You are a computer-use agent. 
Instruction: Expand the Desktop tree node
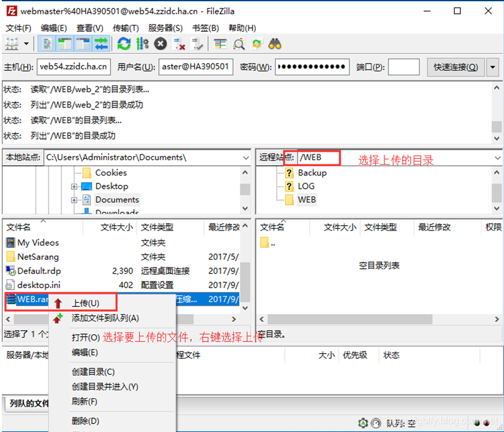(74, 186)
